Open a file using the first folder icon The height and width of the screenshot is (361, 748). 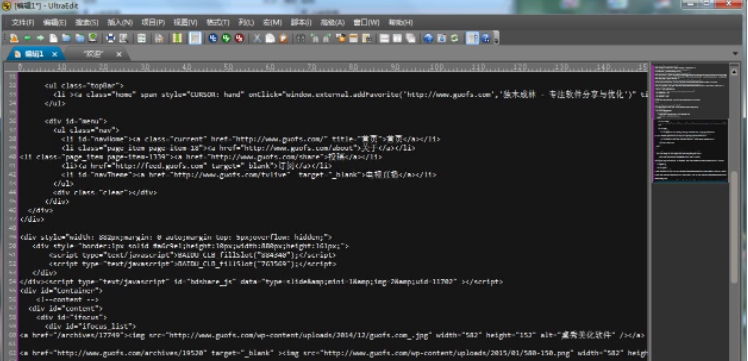pyautogui.click(x=66, y=38)
